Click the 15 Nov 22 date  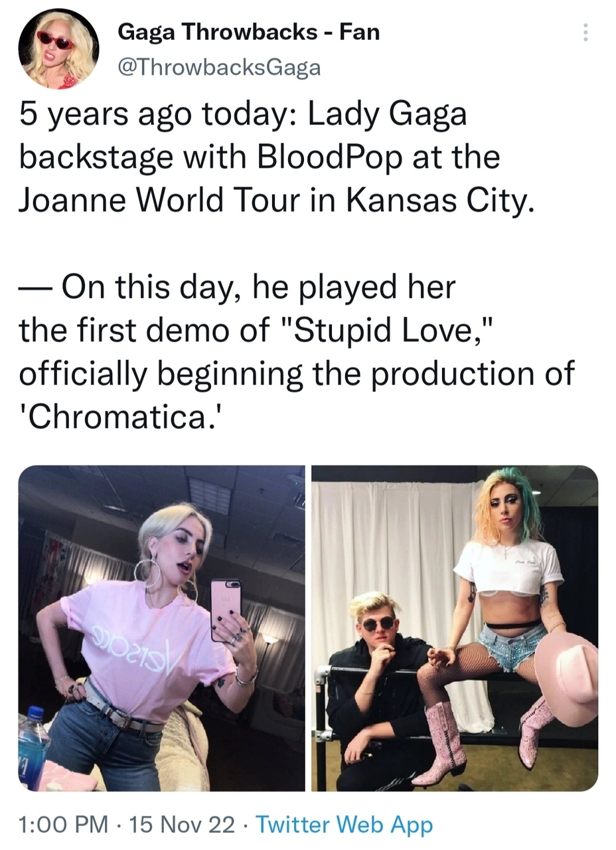[x=182, y=825]
